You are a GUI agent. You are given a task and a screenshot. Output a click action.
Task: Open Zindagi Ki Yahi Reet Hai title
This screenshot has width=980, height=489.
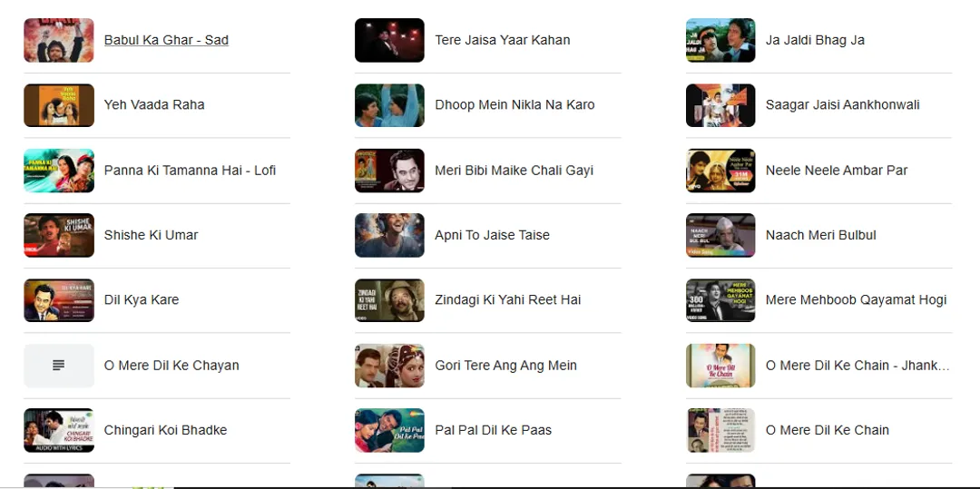(507, 299)
